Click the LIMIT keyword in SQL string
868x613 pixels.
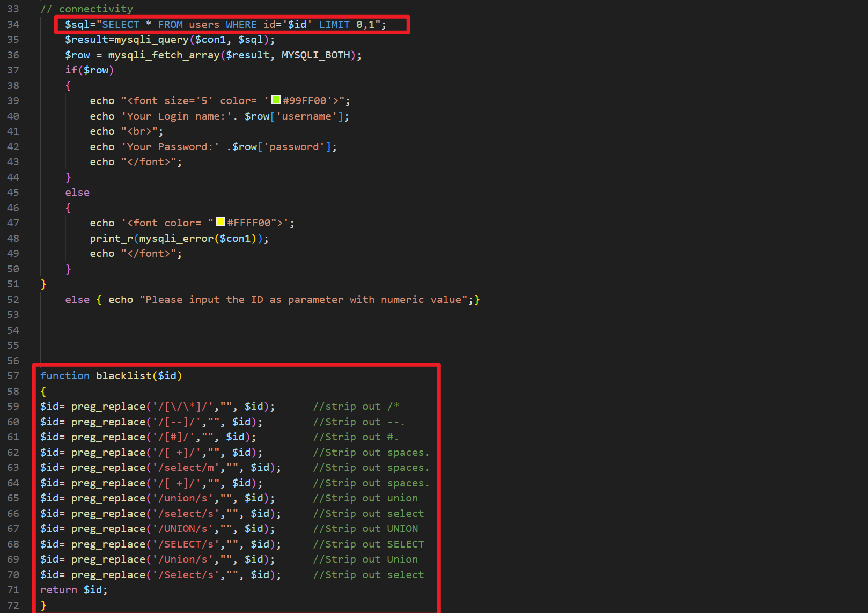coord(334,25)
